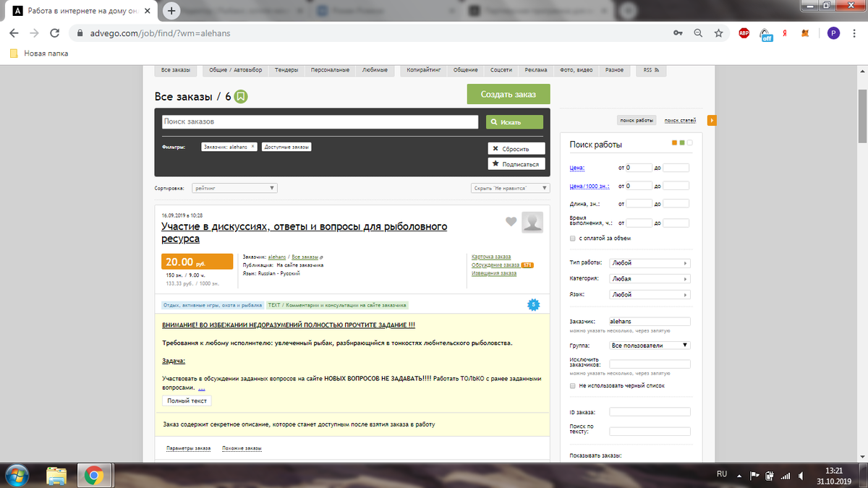Click the green Создать заказ button
The width and height of the screenshot is (868, 488).
pyautogui.click(x=509, y=95)
